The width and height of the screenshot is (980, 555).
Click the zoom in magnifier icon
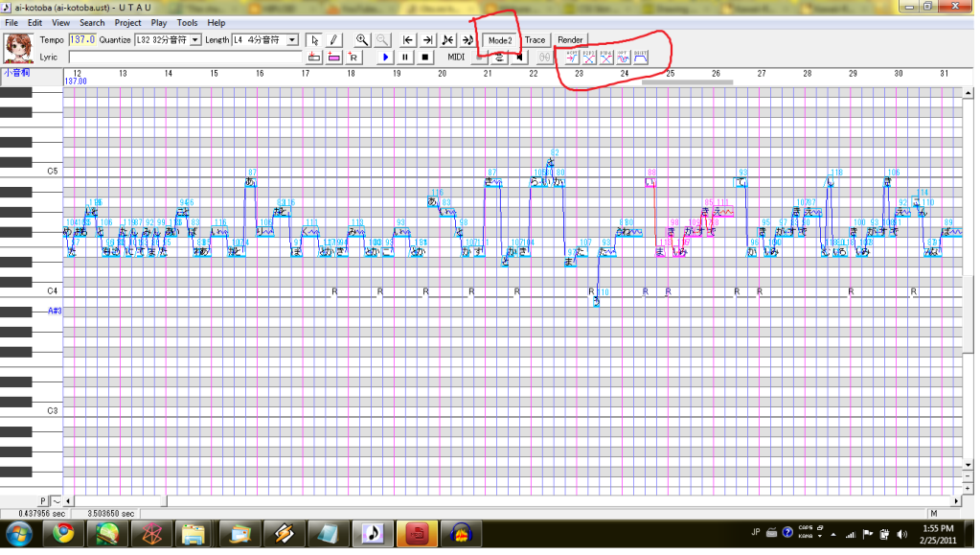point(362,40)
